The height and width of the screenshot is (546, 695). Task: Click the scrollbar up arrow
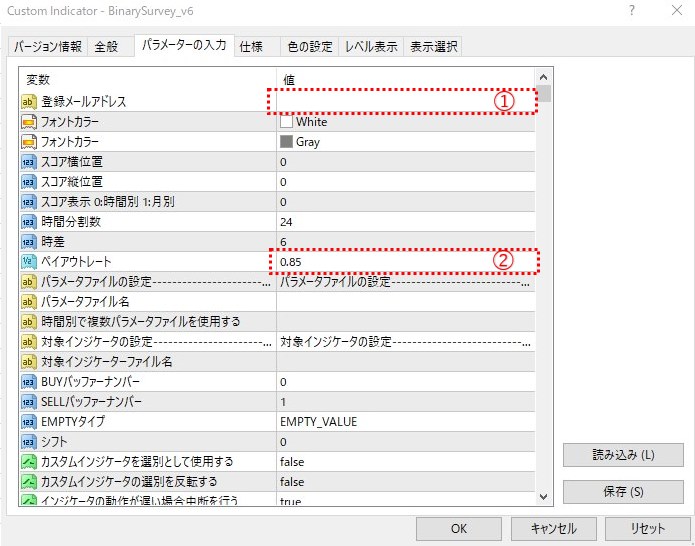coord(544,77)
